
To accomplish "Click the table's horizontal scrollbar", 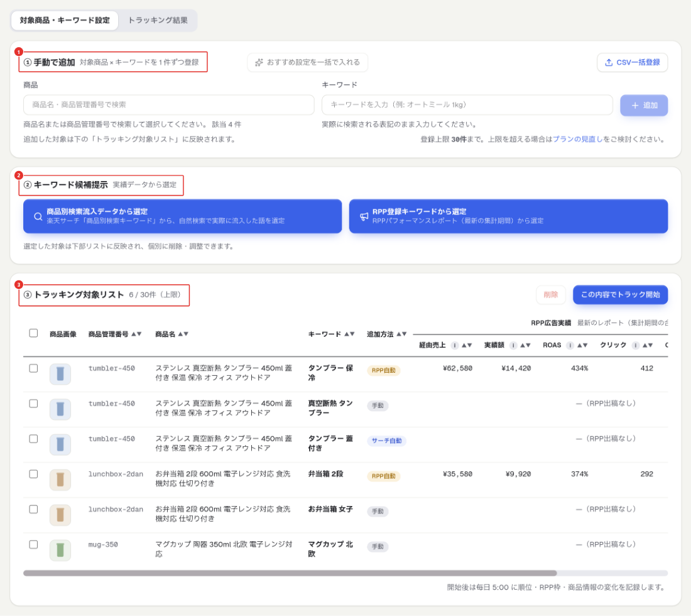I will (290, 573).
